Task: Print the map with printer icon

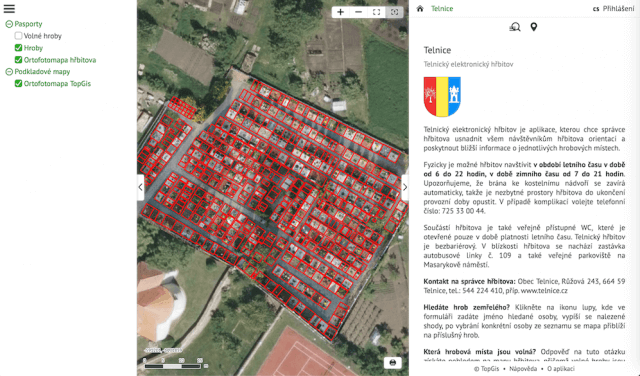Action: coord(393,363)
